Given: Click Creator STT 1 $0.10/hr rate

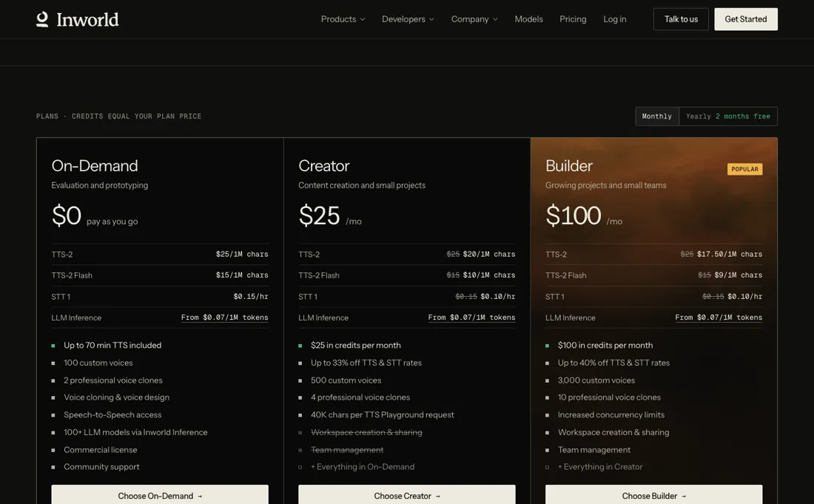Looking at the screenshot, I should (x=498, y=296).
